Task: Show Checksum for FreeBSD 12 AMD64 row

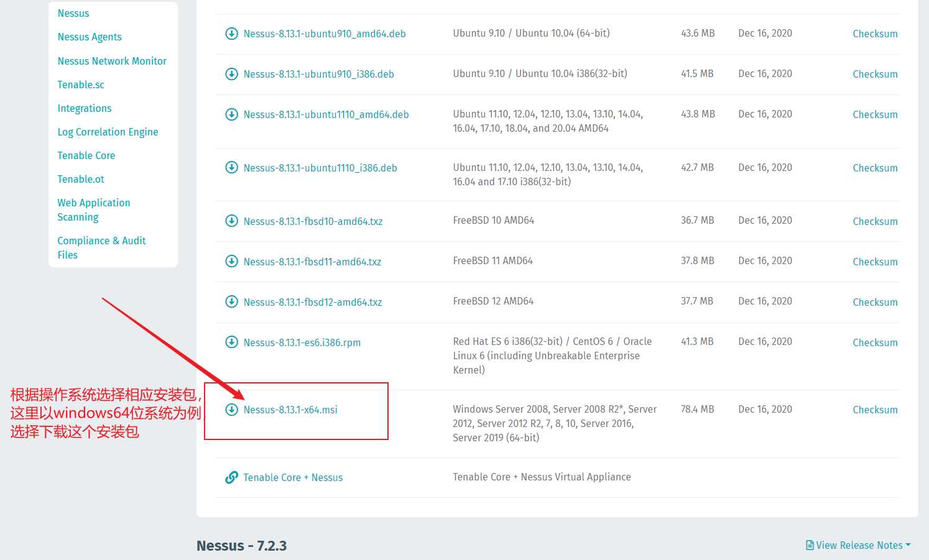Action: [x=875, y=302]
